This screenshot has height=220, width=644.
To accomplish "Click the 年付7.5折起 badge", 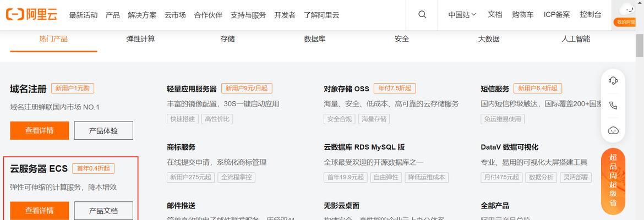I will click(x=395, y=88).
